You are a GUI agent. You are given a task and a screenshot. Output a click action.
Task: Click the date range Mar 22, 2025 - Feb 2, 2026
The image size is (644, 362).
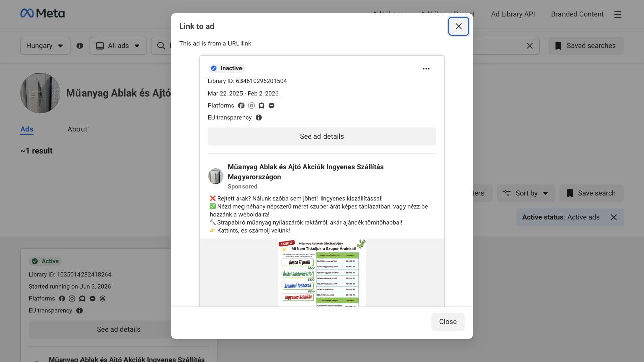tap(243, 94)
